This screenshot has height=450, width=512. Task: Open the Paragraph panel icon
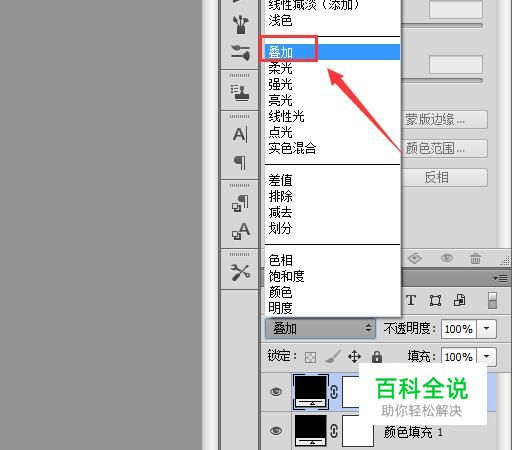pyautogui.click(x=240, y=163)
